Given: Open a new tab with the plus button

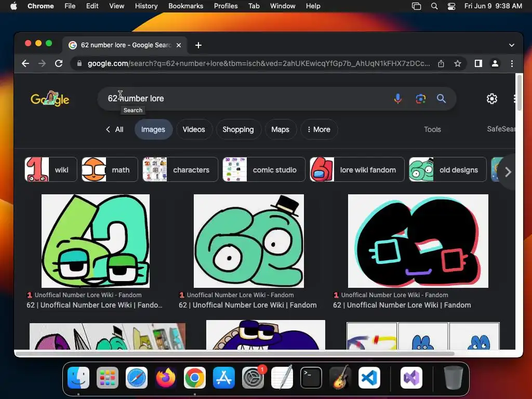Looking at the screenshot, I should click(198, 45).
